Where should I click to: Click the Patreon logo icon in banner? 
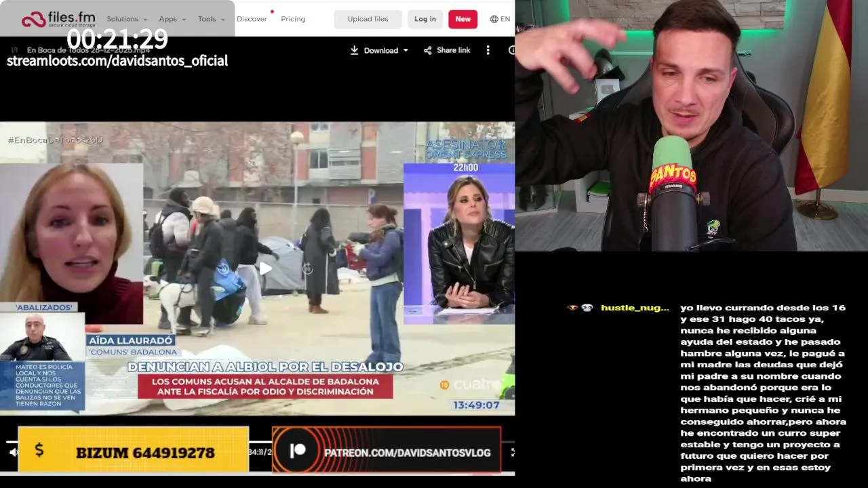point(297,451)
